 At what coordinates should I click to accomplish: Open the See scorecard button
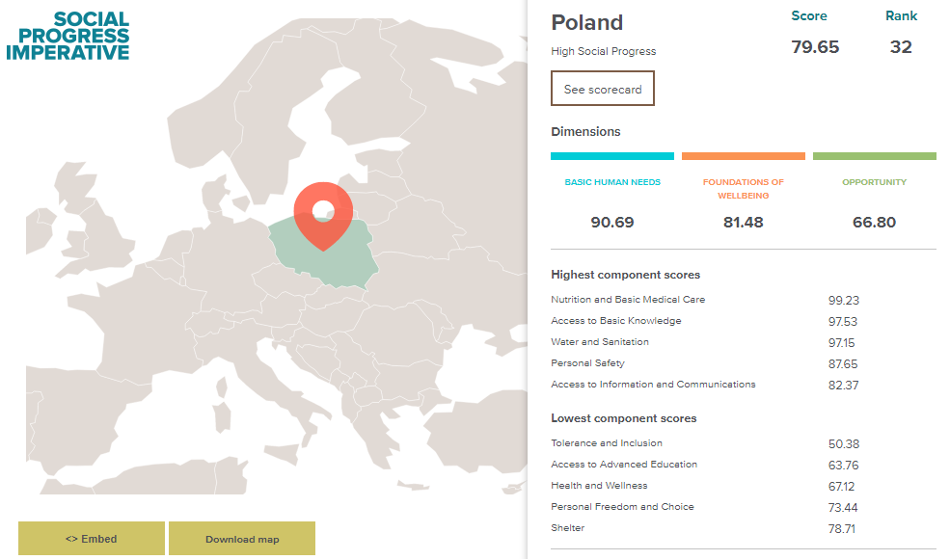[x=603, y=89]
